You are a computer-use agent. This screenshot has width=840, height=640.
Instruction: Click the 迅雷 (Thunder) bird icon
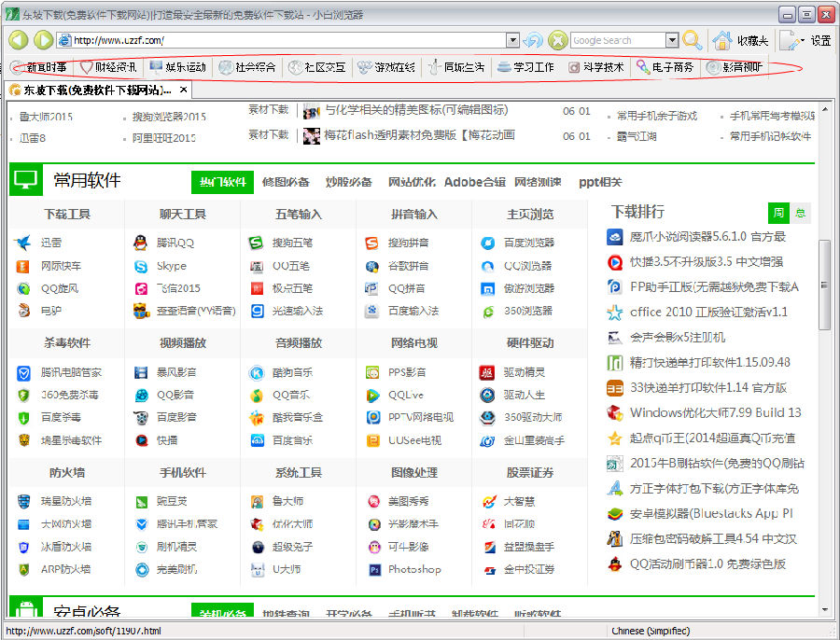[22, 243]
